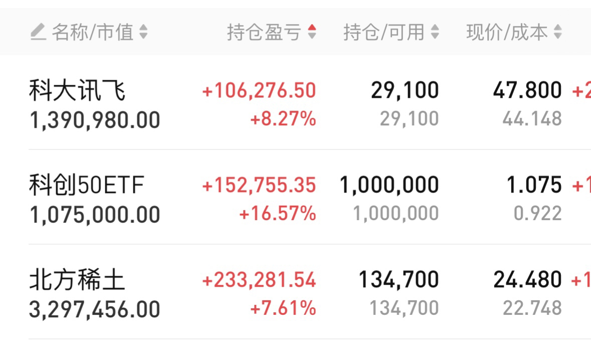
Task: Tap the pencil edit icon in the header
Action: (38, 32)
